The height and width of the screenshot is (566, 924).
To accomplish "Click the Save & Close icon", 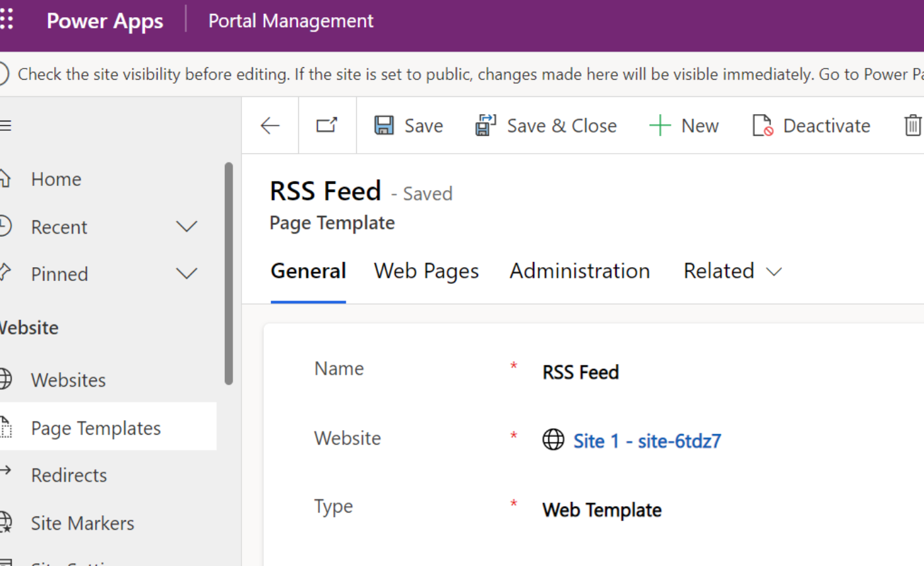I will [x=485, y=125].
